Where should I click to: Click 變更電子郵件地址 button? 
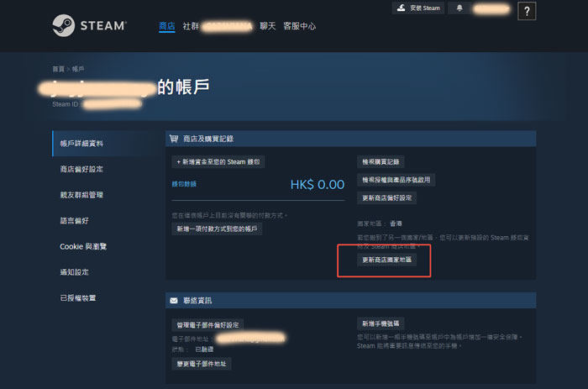click(202, 364)
